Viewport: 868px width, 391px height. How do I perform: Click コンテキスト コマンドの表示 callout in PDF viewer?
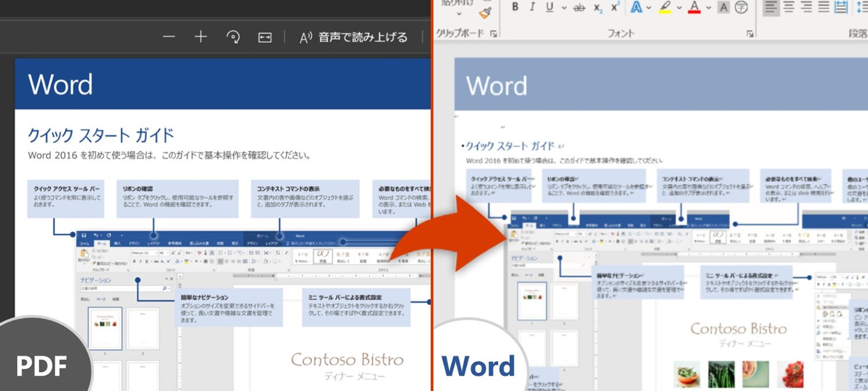click(x=305, y=198)
